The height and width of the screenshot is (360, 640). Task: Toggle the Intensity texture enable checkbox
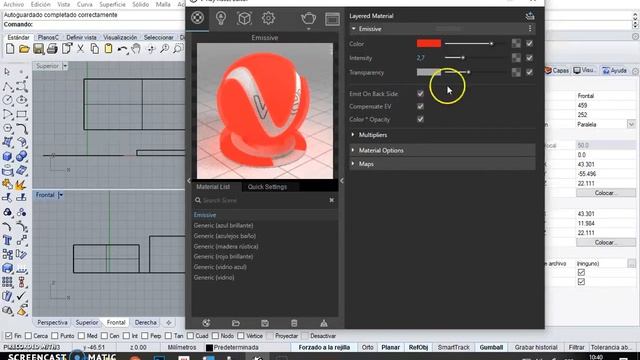point(529,58)
